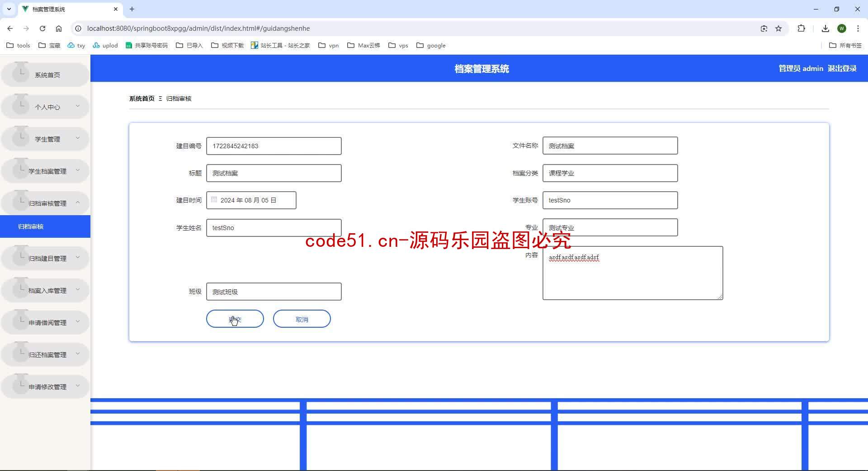Open the extensions puzzle icon
Viewport: 868px width, 471px height.
801,28
